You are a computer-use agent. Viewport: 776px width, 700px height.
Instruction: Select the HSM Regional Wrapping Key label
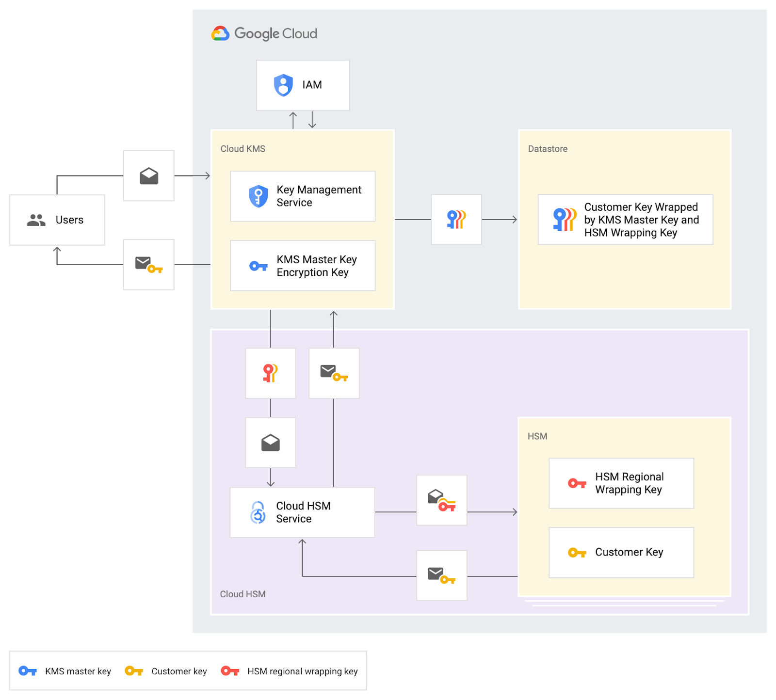(630, 483)
